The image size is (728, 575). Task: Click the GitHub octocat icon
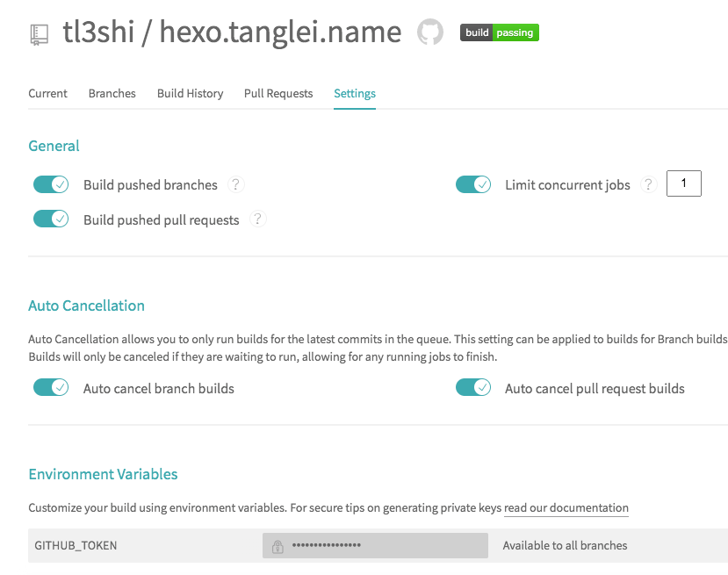429,33
